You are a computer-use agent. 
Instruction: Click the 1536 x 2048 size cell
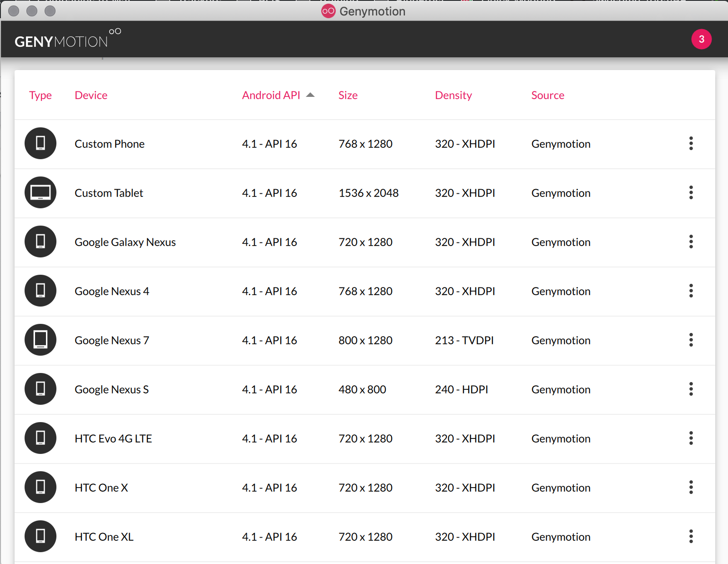tap(369, 193)
